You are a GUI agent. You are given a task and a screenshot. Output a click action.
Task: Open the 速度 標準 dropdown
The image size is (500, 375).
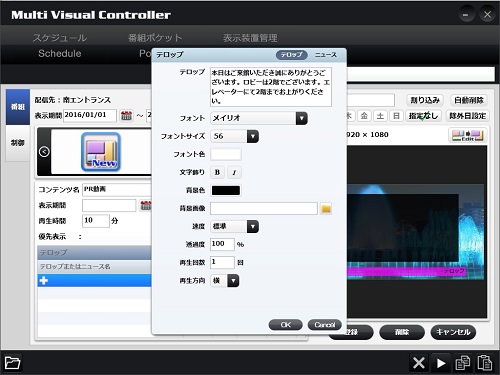(x=235, y=226)
